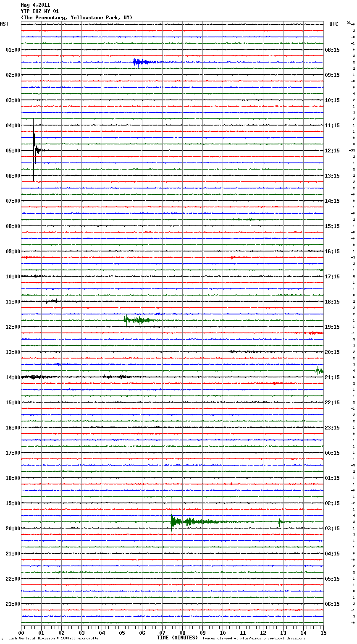
Task: Click the Promontory, Yellowstone Park location text
Action: [x=76, y=18]
